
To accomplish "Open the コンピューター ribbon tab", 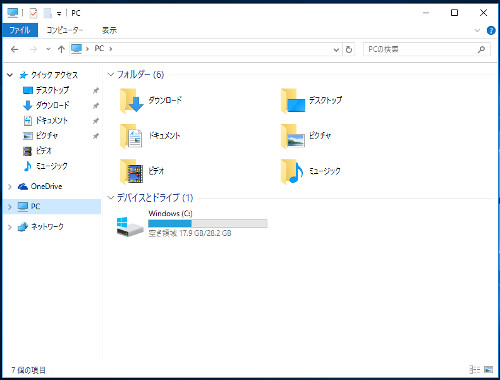I will pos(64,30).
